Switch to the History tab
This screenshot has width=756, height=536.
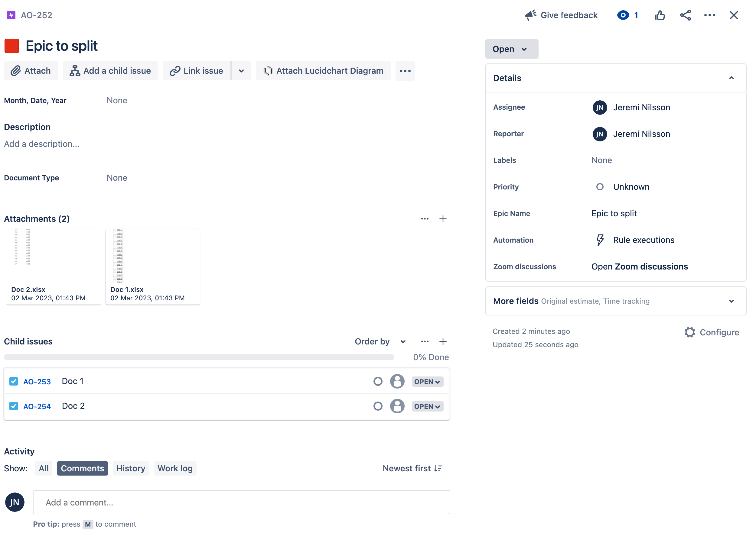(x=130, y=468)
